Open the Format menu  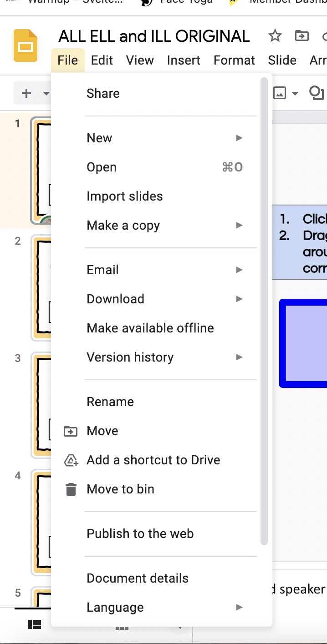click(234, 60)
